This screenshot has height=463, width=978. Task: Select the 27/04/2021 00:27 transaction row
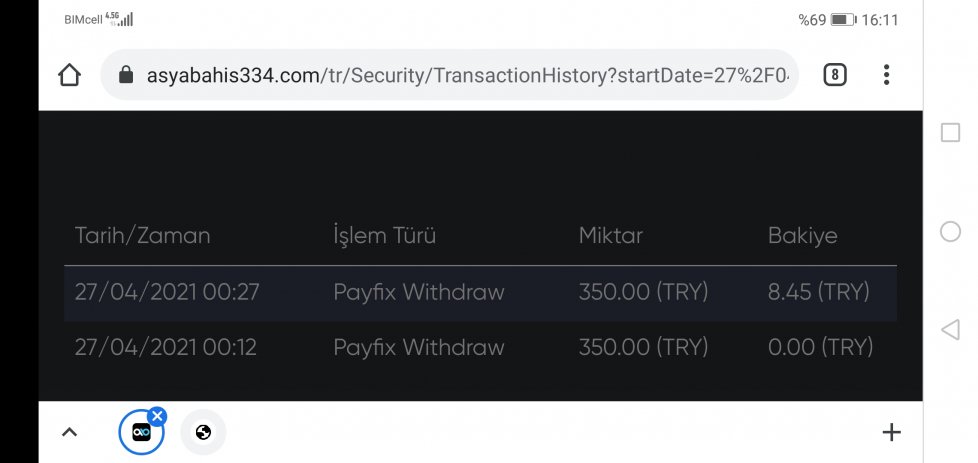point(480,293)
